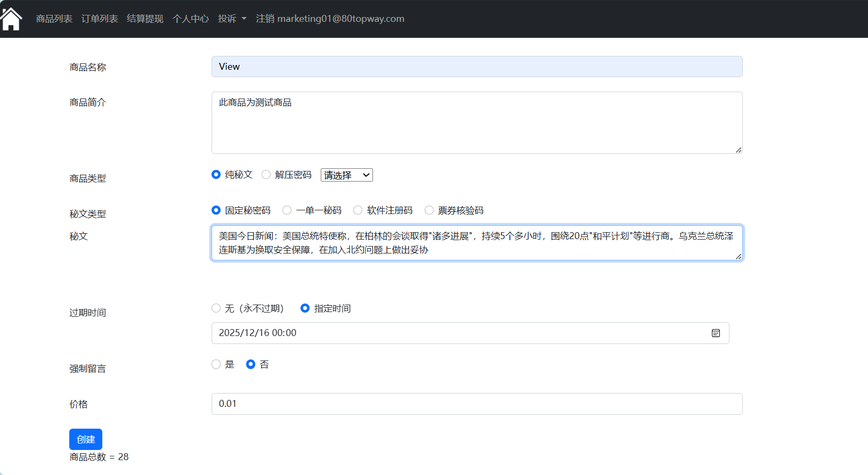This screenshot has height=475, width=868.
Task: Select 软件注册码 radio option
Action: click(x=358, y=210)
